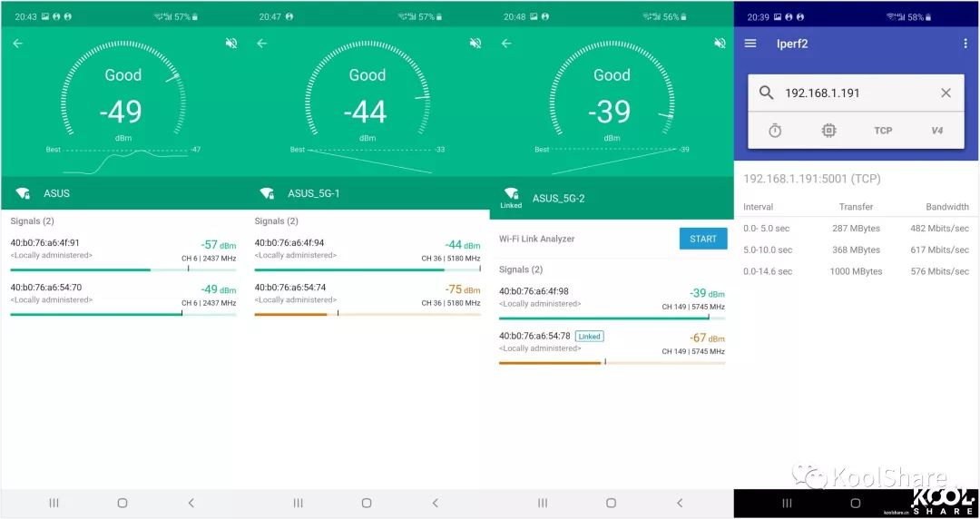Click the signal bar under 40:b0:76:a6:4f:91
This screenshot has width=980, height=519.
pos(123,269)
